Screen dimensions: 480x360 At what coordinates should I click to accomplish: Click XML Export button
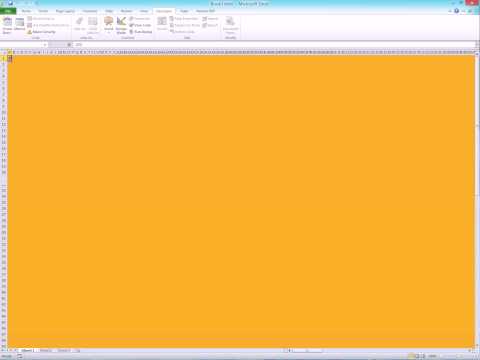click(210, 25)
